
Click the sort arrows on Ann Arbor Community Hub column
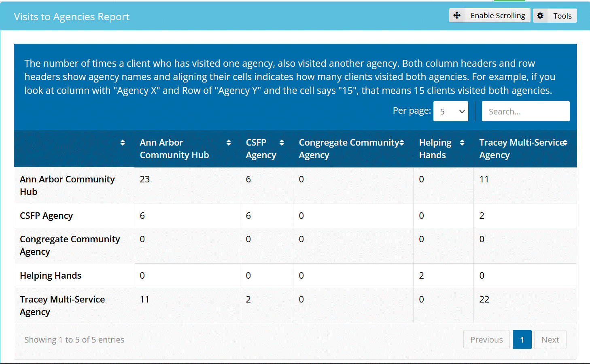[x=229, y=142]
